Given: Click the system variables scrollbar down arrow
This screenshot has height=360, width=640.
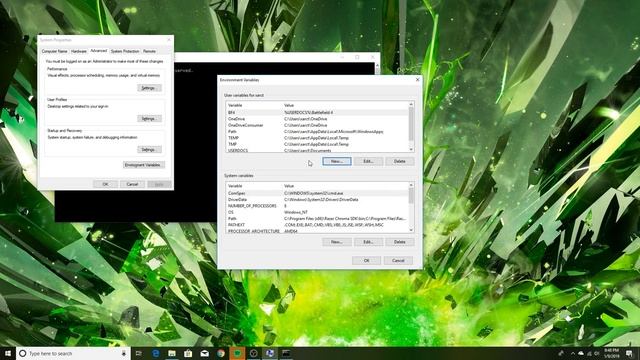Looking at the screenshot, I should [x=411, y=230].
